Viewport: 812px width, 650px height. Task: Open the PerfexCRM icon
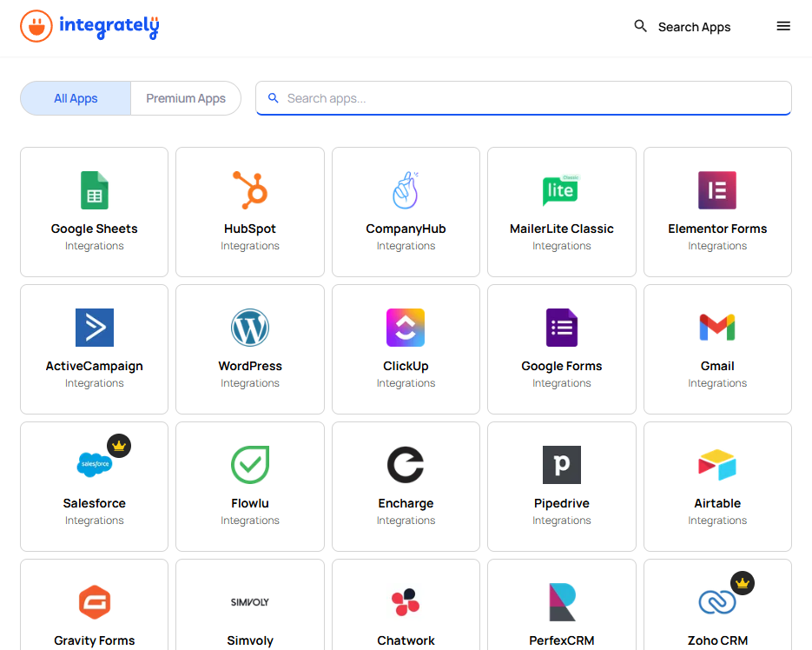(561, 602)
